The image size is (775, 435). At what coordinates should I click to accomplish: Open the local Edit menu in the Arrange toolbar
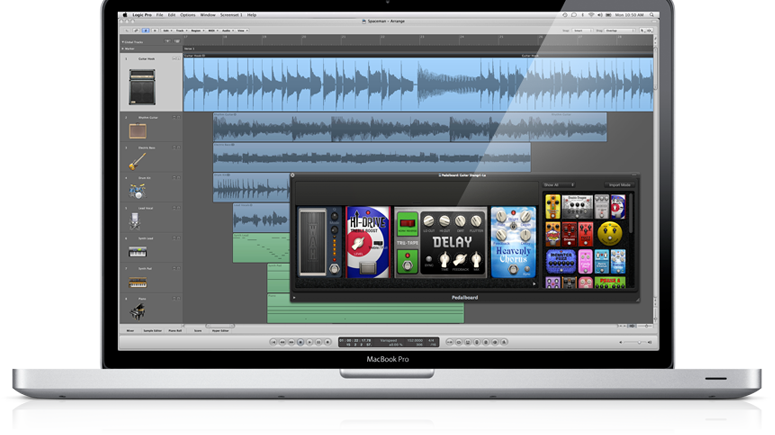pyautogui.click(x=167, y=30)
